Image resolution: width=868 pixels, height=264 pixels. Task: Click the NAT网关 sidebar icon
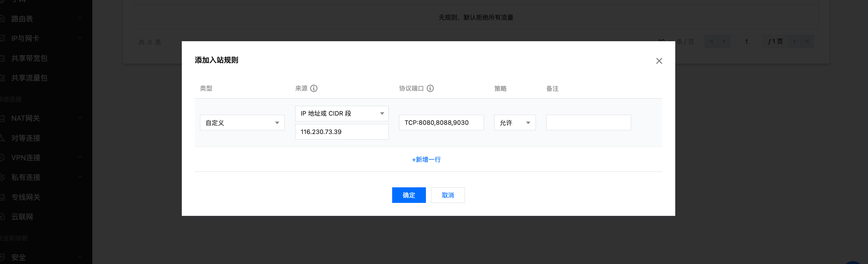tap(2, 118)
